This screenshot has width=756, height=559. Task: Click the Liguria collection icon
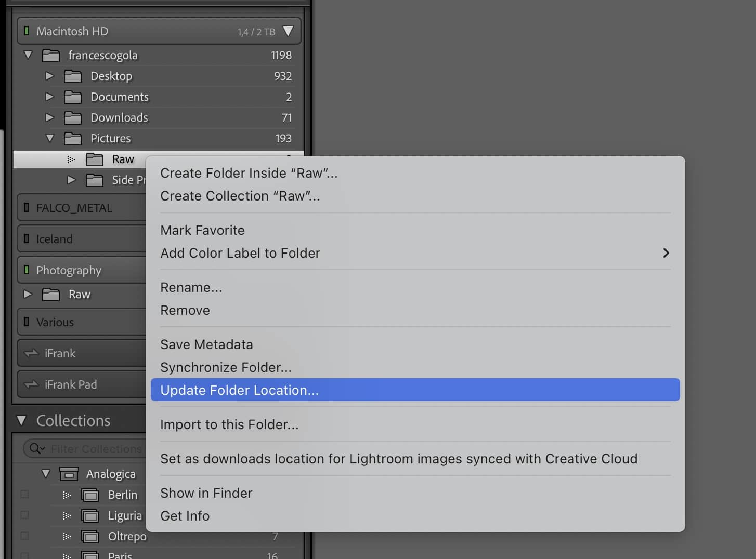point(90,516)
